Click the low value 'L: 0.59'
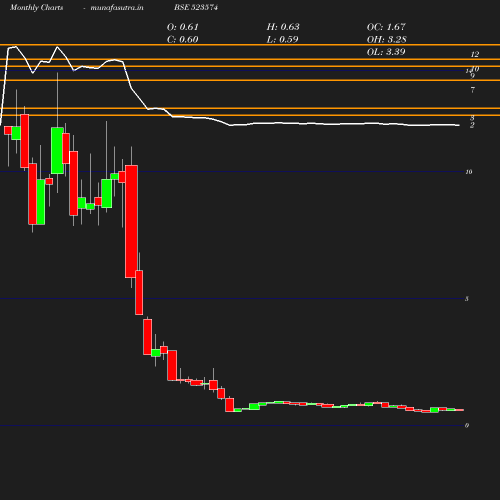This screenshot has height=500, width=500. click(282, 39)
